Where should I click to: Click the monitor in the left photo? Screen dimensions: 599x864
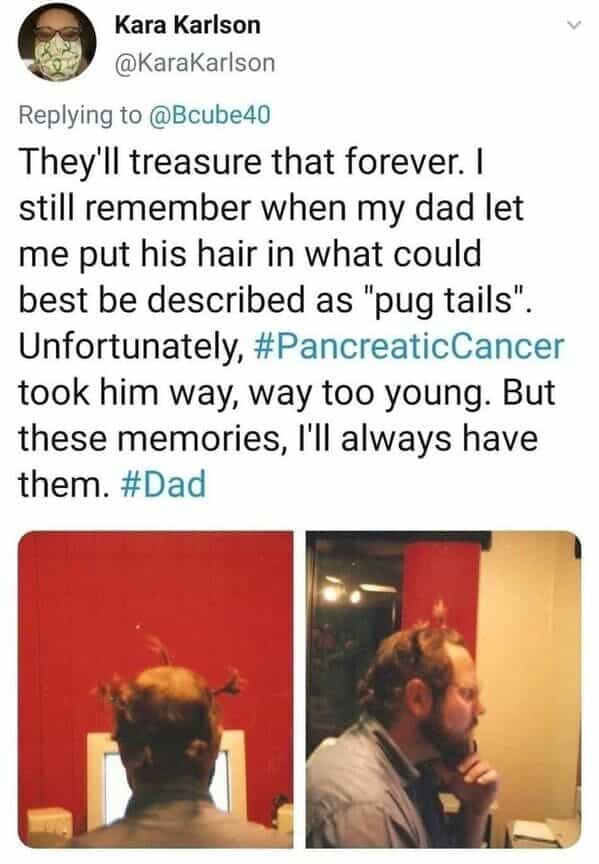pos(165,774)
